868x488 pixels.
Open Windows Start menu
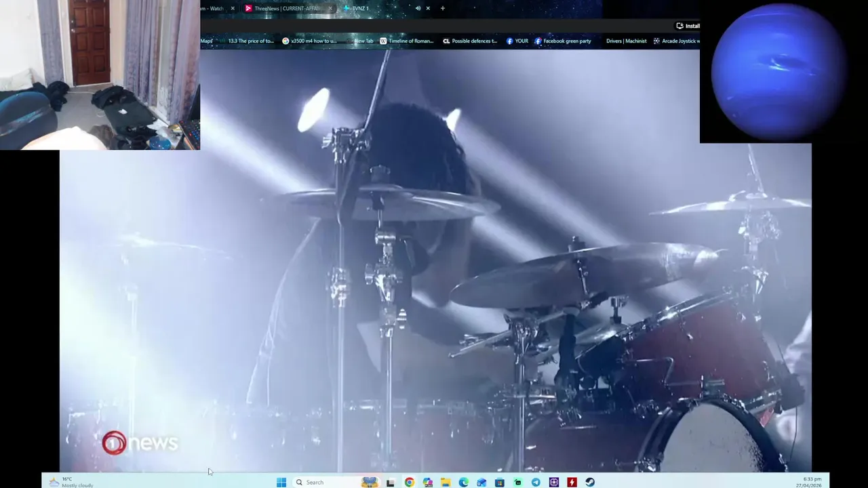(281, 482)
